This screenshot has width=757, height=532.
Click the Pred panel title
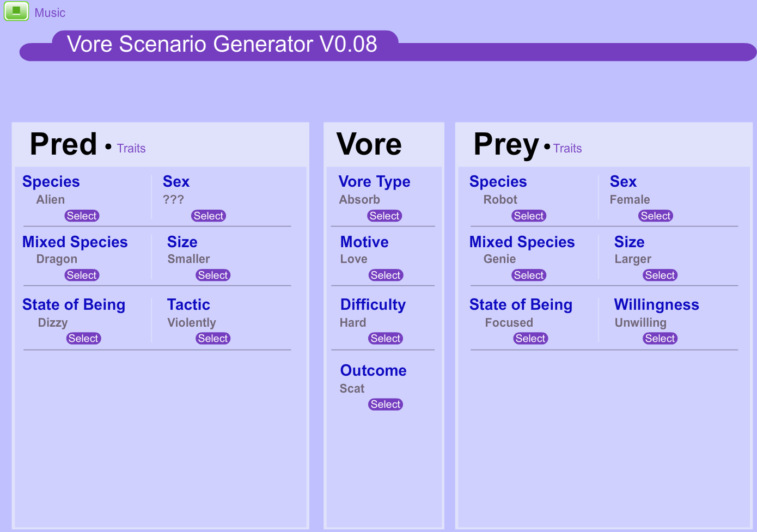63,144
